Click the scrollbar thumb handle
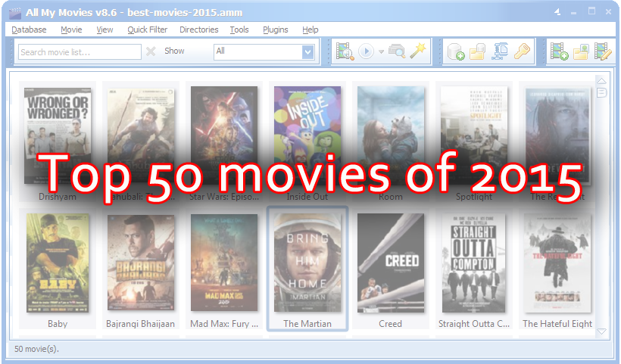Screen dimensions: 621x364 (x=601, y=93)
